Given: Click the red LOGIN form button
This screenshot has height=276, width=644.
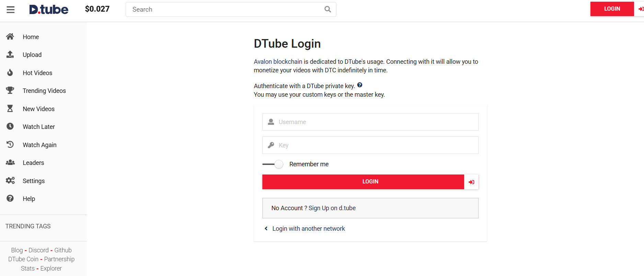Looking at the screenshot, I should coord(363,182).
